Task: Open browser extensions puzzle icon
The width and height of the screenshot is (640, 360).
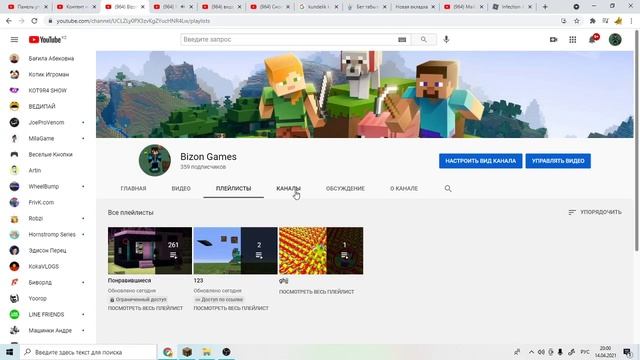Action: 592,21
